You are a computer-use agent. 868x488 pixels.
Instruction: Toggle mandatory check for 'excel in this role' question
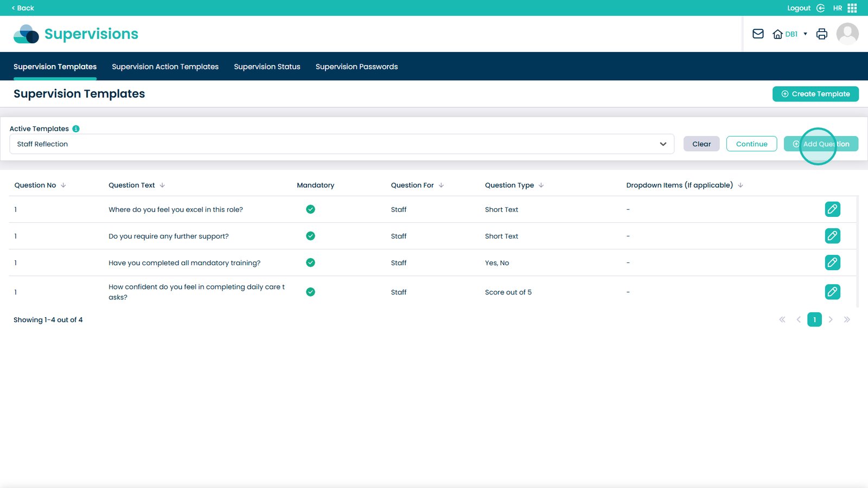(x=310, y=209)
